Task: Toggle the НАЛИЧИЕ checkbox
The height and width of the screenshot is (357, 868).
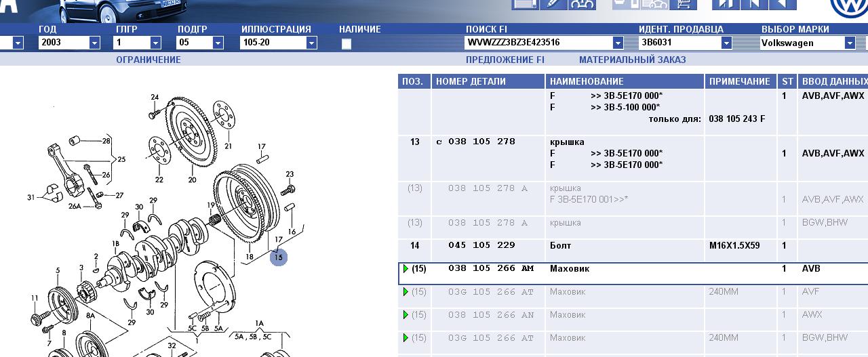Action: pyautogui.click(x=347, y=43)
